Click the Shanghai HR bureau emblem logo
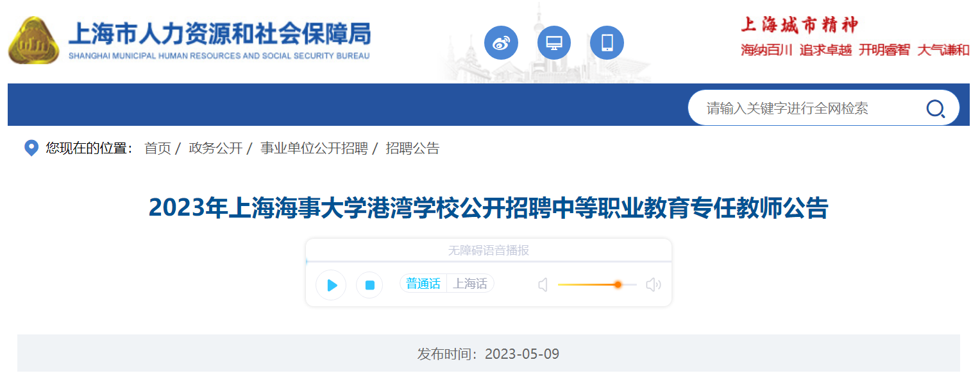This screenshot has height=380, width=980. (x=34, y=40)
